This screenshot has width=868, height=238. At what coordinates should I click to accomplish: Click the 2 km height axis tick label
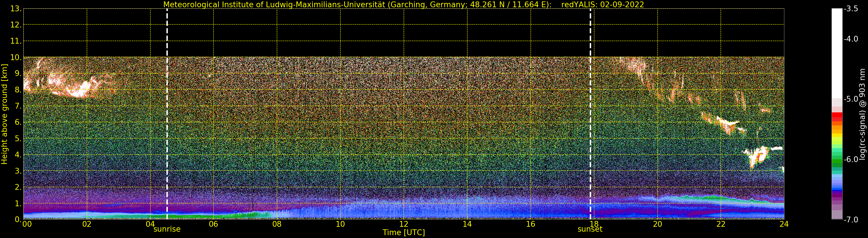point(18,187)
